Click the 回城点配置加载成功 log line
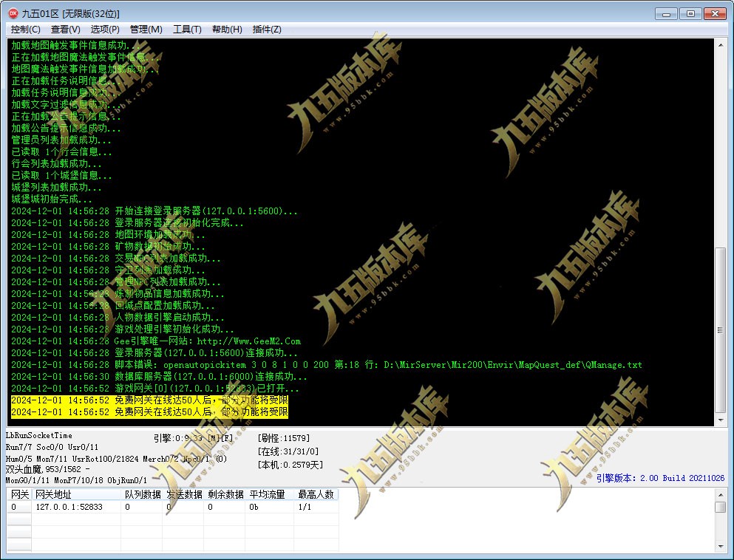This screenshot has width=734, height=560. click(113, 306)
